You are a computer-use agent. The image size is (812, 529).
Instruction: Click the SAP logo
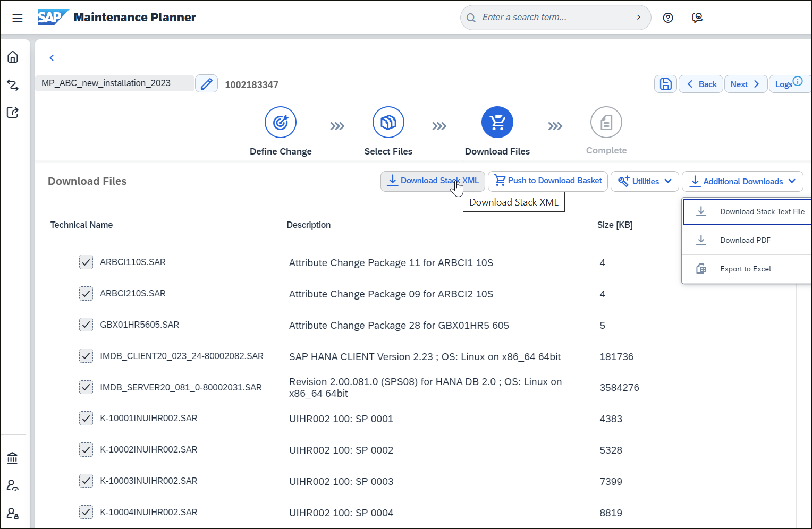coord(53,18)
